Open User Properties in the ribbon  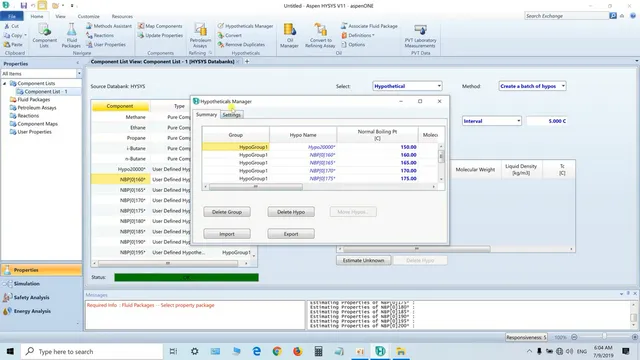point(106,44)
